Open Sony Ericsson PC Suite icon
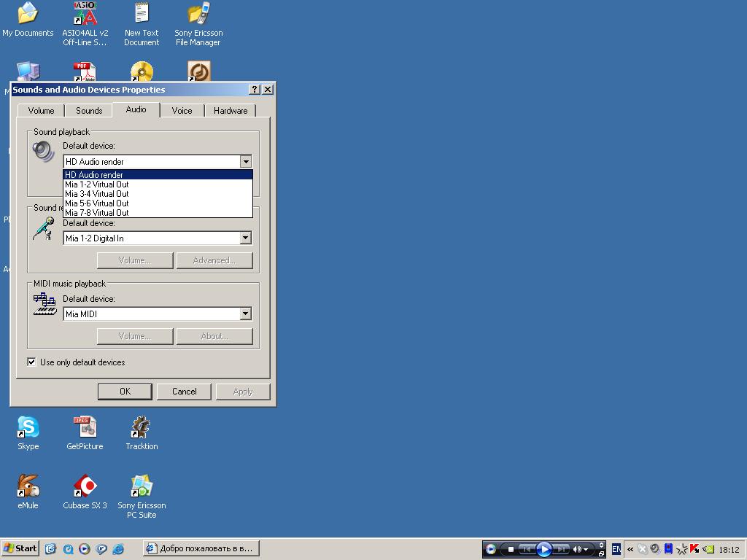 point(142,497)
